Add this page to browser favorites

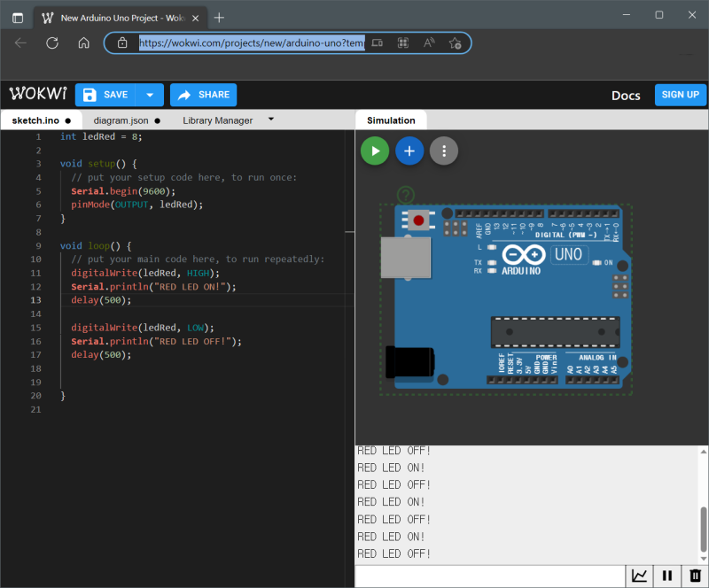pos(455,43)
